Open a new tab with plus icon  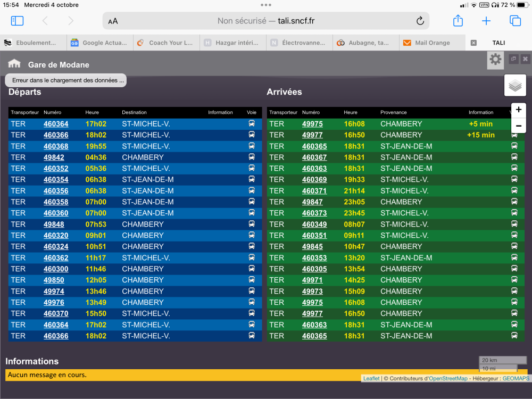click(x=486, y=21)
